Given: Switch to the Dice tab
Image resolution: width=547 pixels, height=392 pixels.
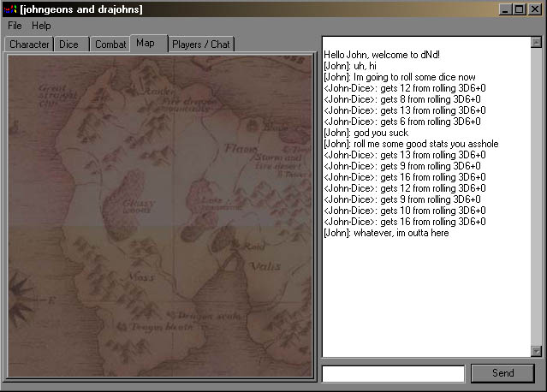Looking at the screenshot, I should pos(72,45).
